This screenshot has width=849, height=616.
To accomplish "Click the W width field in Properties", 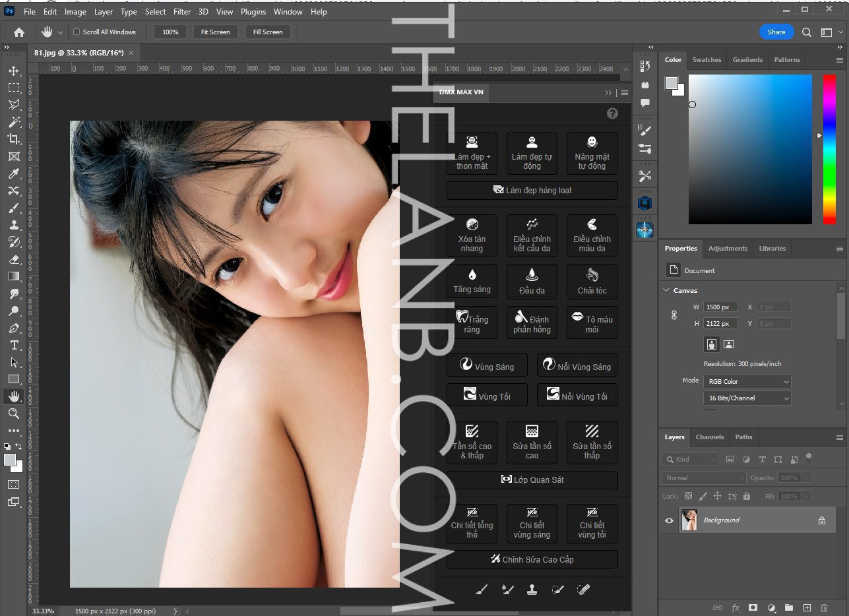I will [720, 307].
